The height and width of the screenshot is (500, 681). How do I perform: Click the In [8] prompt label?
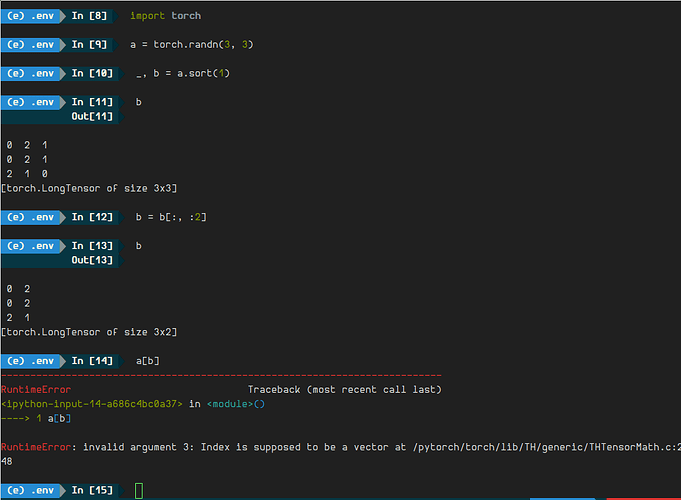pos(89,16)
